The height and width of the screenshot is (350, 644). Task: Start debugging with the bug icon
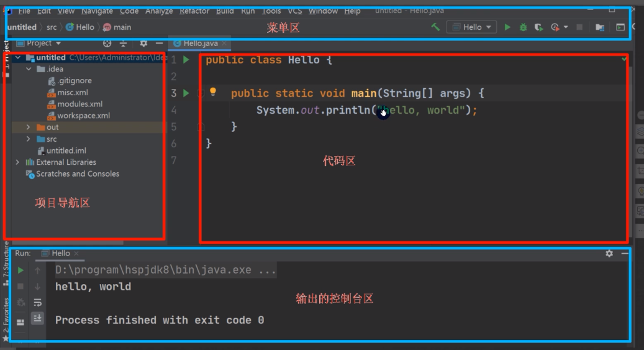tap(523, 27)
